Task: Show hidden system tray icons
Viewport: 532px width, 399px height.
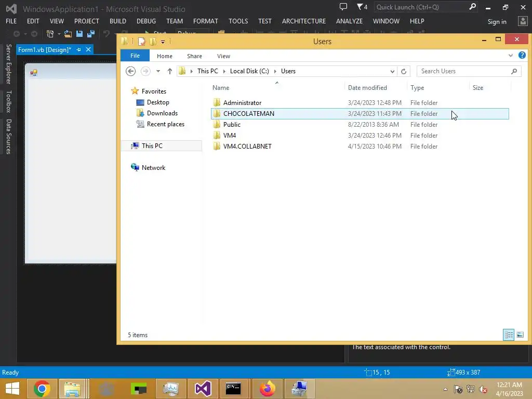Action: click(x=445, y=389)
